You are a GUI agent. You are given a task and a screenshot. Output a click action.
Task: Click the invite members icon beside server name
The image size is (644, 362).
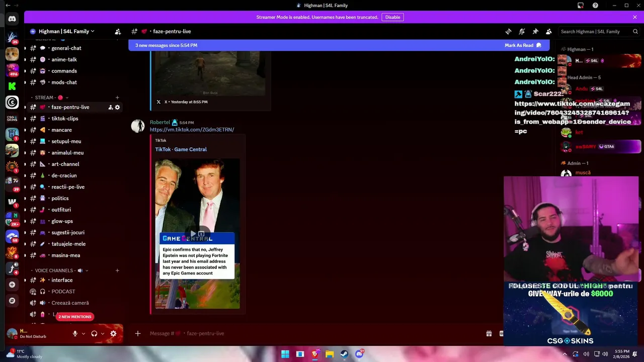point(118,31)
